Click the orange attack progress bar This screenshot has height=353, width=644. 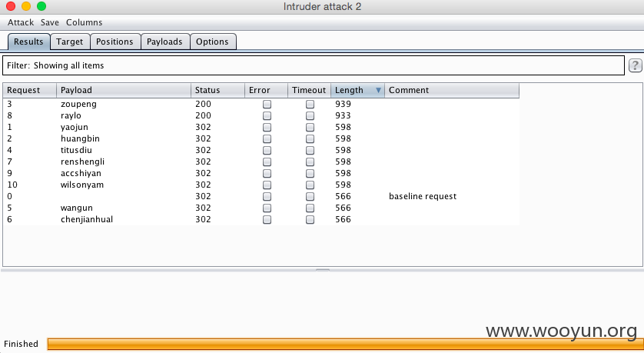[345, 344]
